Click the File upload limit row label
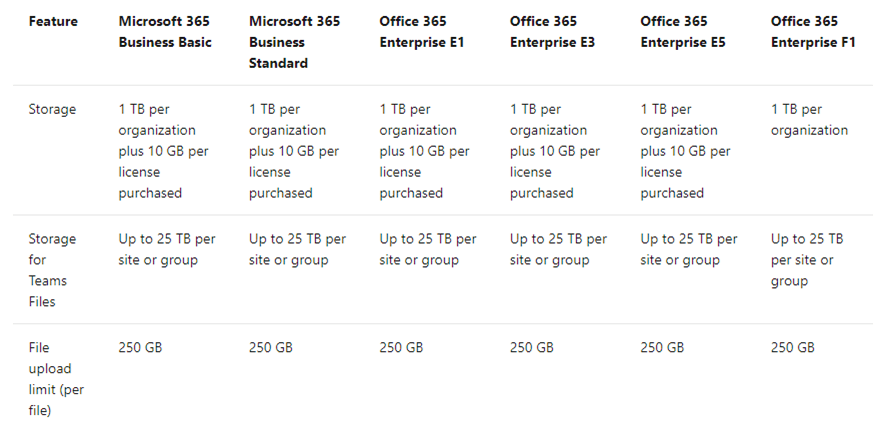Screen dimensions: 879x444 pos(56,379)
